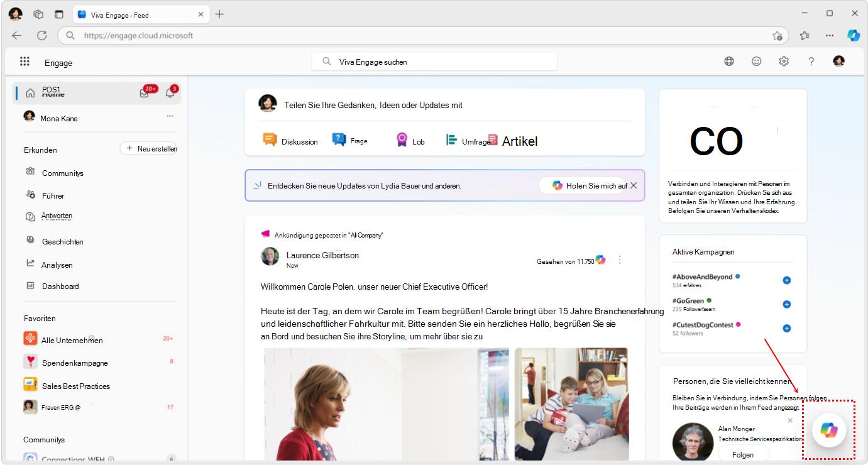
Task: Follow the #GoGreen campaign with plus icon
Action: 786,304
